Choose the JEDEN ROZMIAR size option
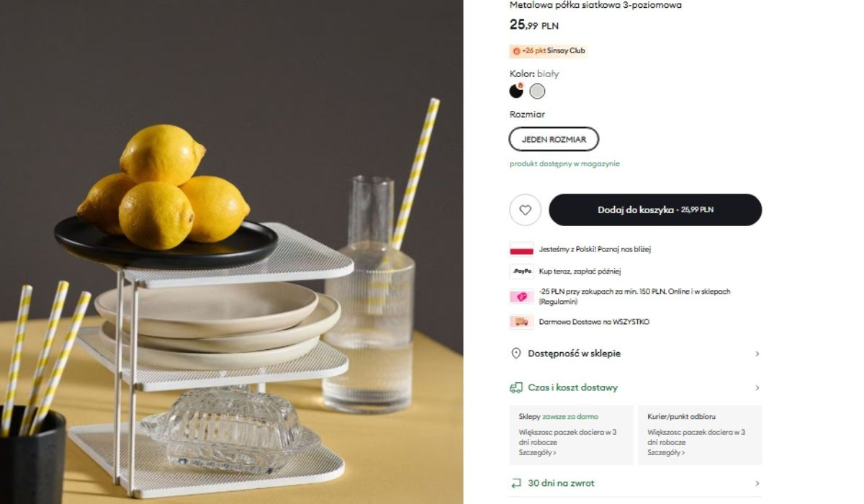864x504 pixels. (554, 139)
